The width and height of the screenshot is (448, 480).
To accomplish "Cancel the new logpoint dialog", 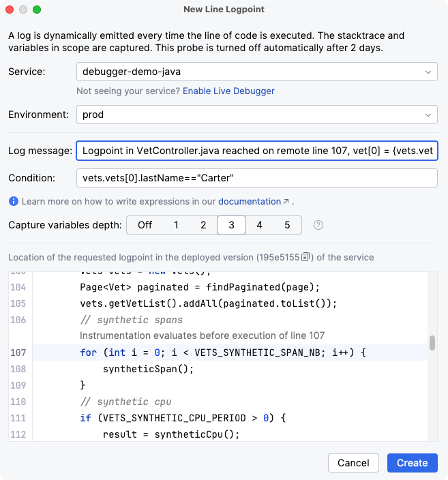I will click(x=353, y=463).
